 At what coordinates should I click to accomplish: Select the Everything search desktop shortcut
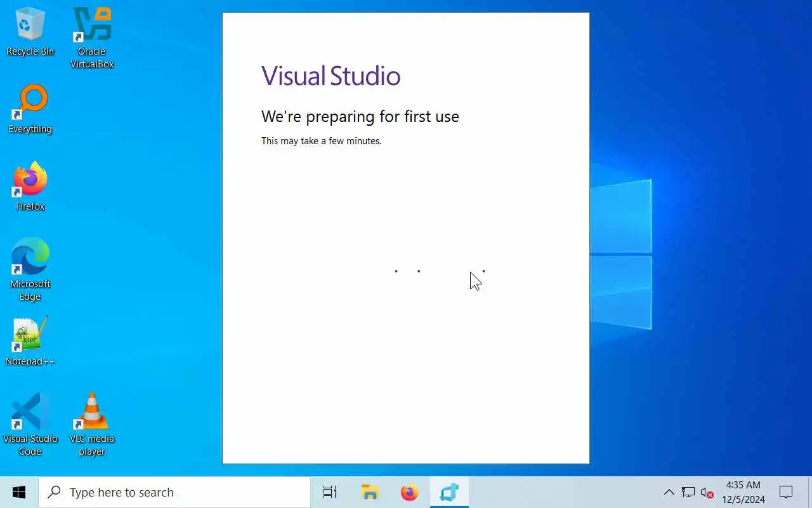[x=30, y=109]
